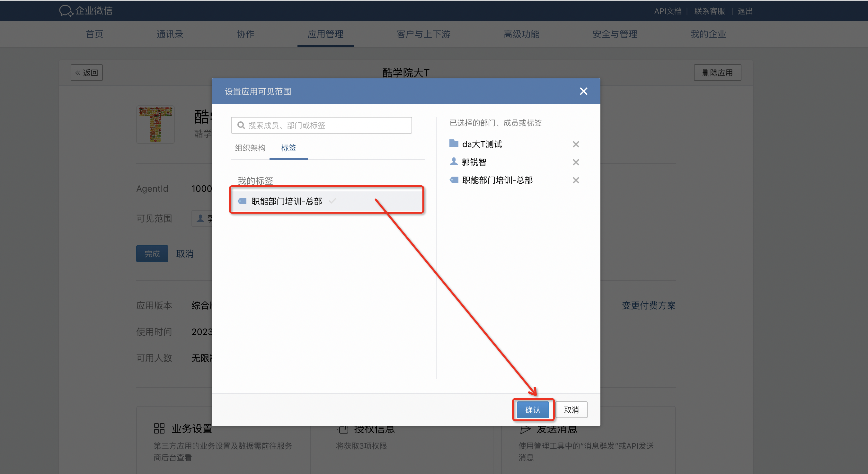Open 高级功能 menu
868x474 pixels.
click(x=521, y=34)
